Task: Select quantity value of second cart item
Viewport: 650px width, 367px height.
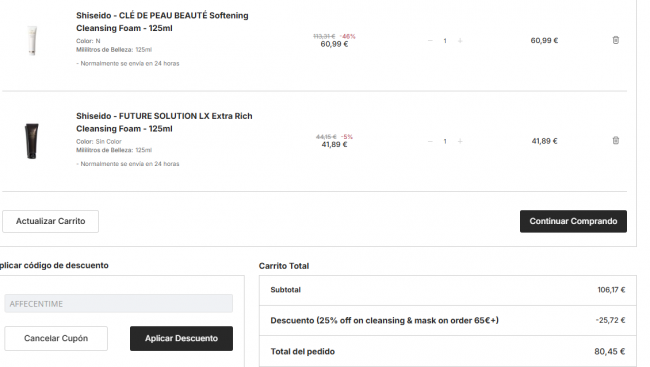Action: [x=445, y=141]
